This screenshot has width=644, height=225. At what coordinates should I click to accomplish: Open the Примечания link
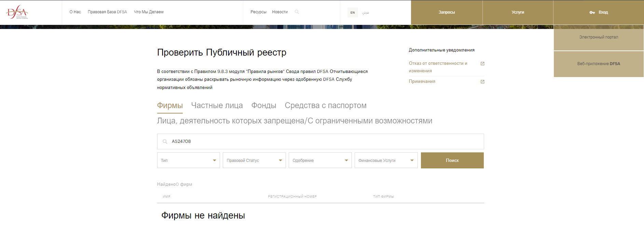(422, 81)
